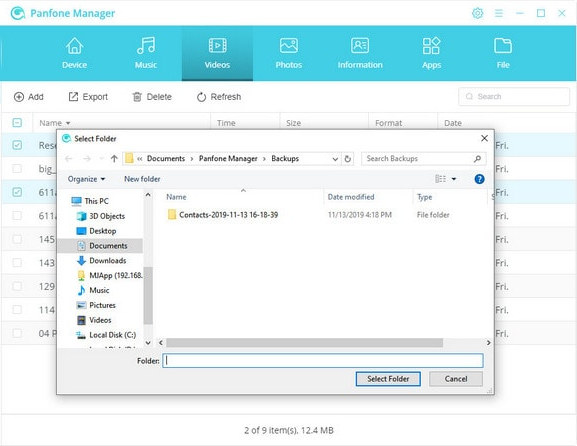
Task: Select Local Disk (C:) in tree
Action: click(106, 335)
